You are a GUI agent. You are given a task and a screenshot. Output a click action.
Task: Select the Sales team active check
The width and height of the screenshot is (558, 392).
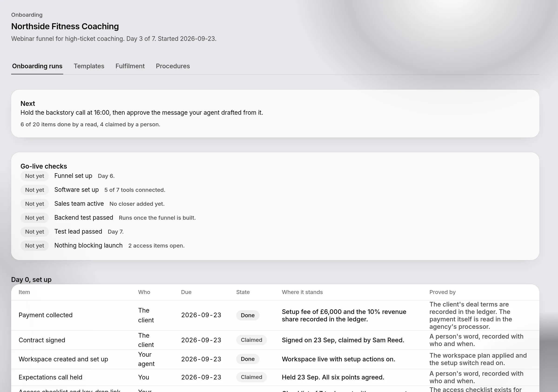click(x=79, y=204)
